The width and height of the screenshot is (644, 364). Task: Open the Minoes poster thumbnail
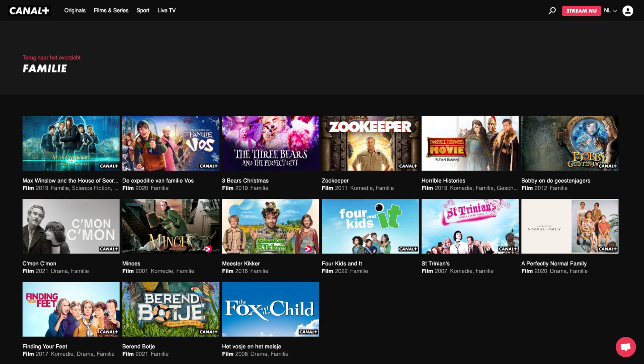(171, 226)
